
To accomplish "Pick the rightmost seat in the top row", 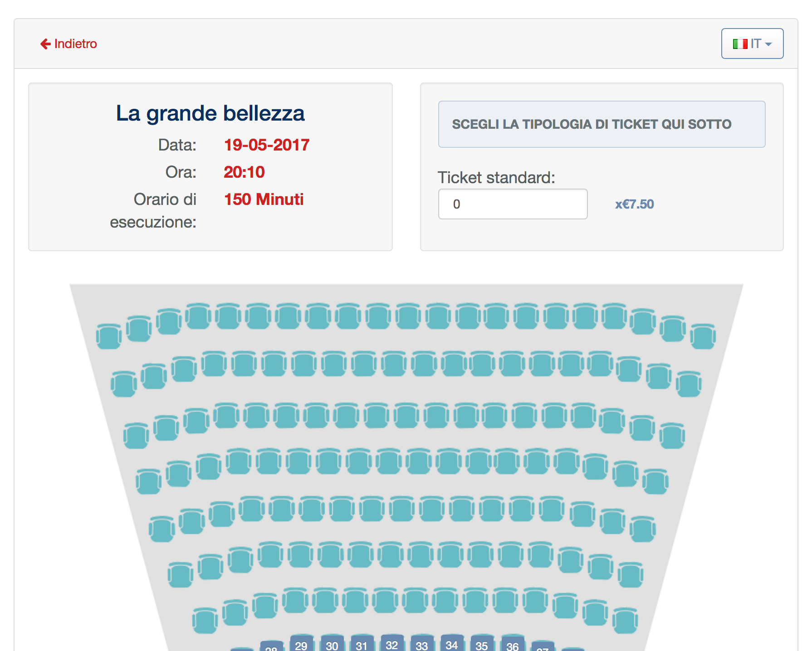I will point(703,336).
